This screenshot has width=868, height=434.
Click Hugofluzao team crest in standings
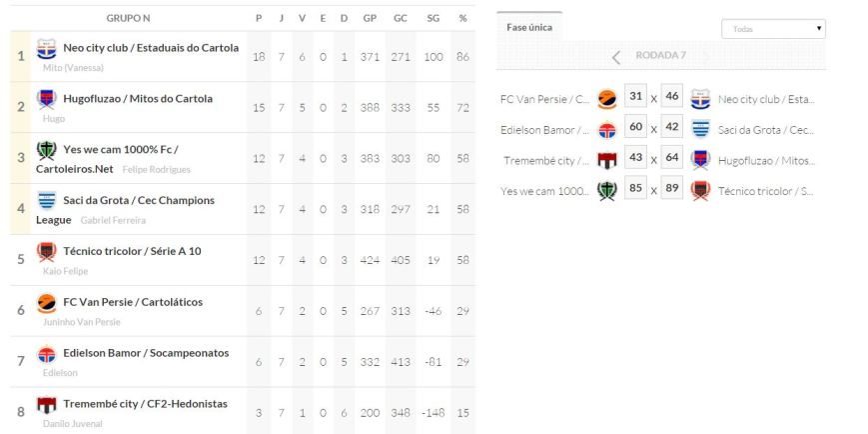[x=47, y=99]
